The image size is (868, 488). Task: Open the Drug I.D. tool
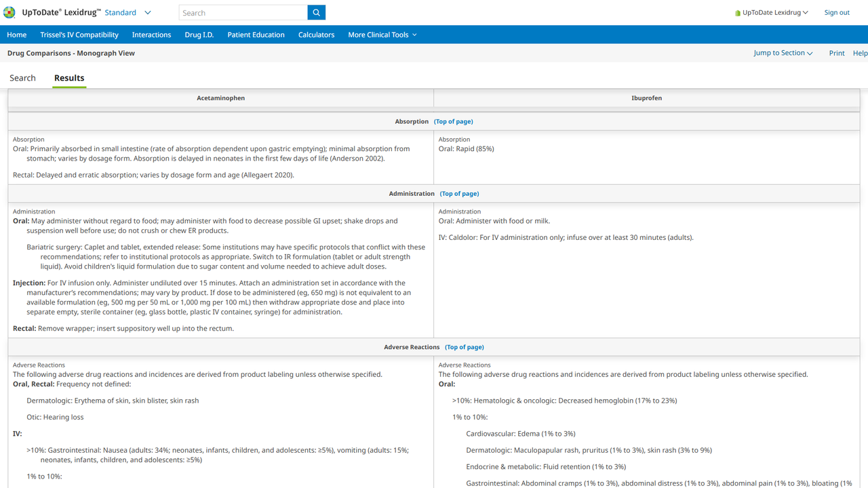(x=199, y=35)
